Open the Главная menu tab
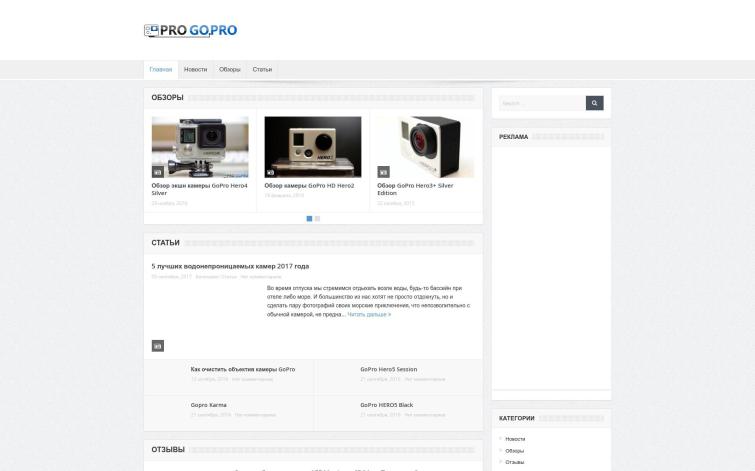 pos(161,69)
